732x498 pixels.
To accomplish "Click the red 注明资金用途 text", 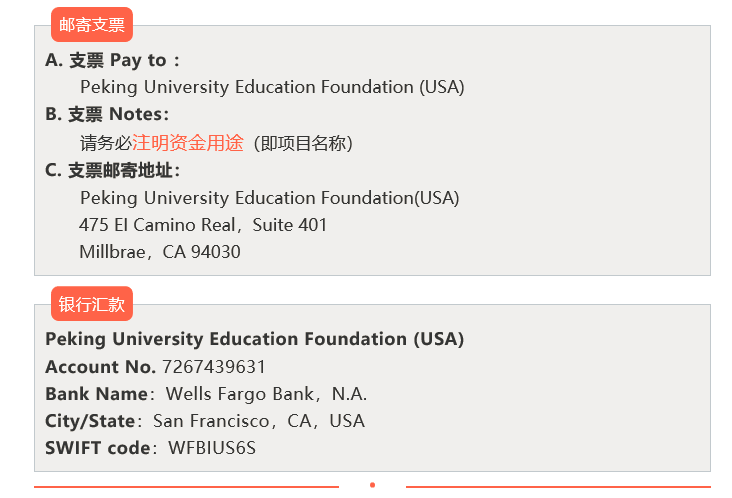I will [x=188, y=143].
